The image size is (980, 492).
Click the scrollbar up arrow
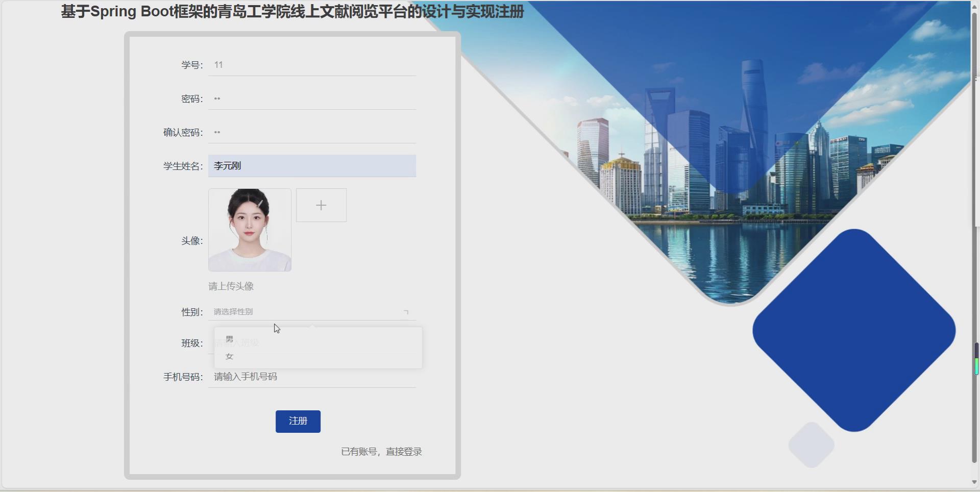tap(975, 5)
